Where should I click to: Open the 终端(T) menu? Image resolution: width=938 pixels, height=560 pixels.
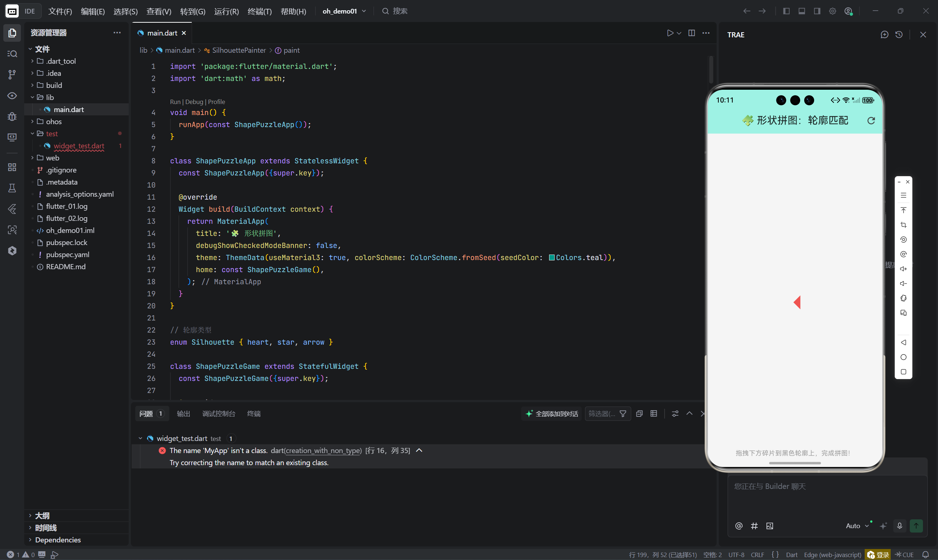(260, 11)
